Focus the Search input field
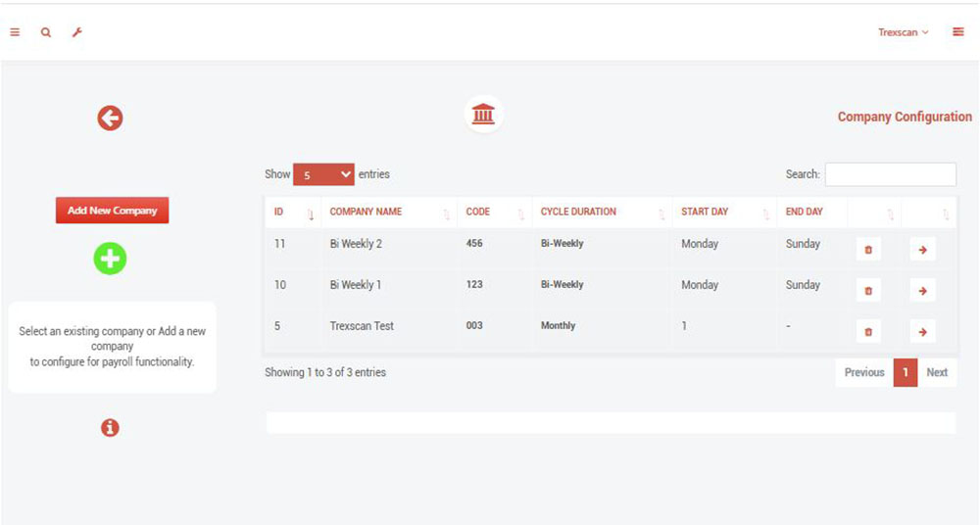The image size is (980, 525). tap(890, 174)
